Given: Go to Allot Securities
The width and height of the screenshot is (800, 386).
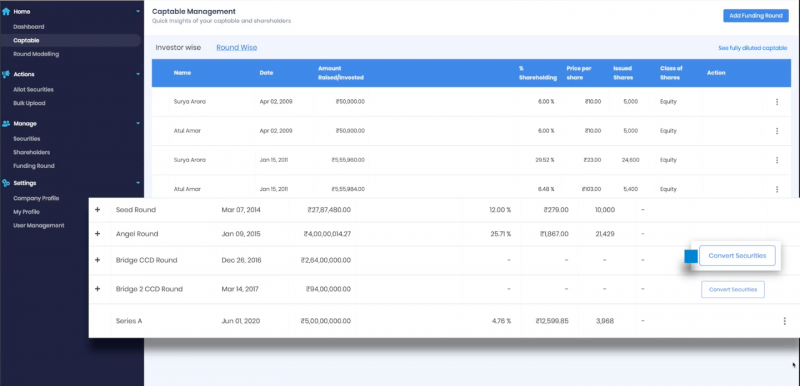Looking at the screenshot, I should coord(33,90).
